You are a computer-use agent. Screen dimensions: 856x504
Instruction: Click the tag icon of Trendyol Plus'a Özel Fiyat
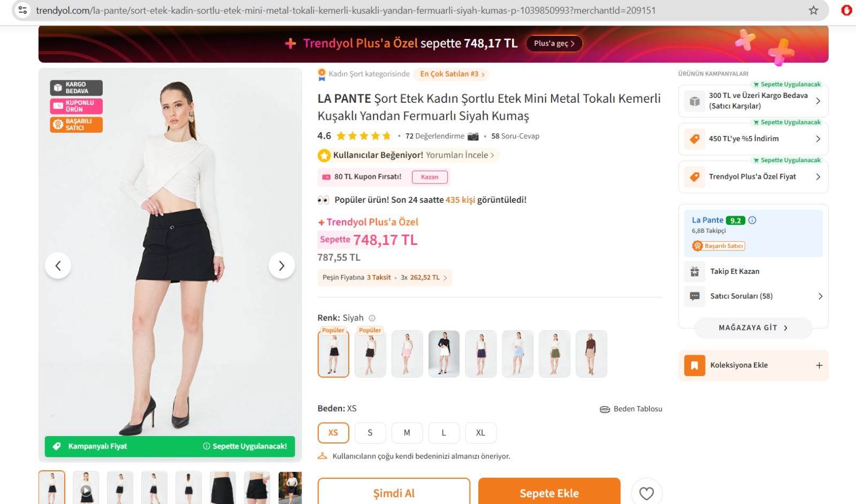coord(694,177)
